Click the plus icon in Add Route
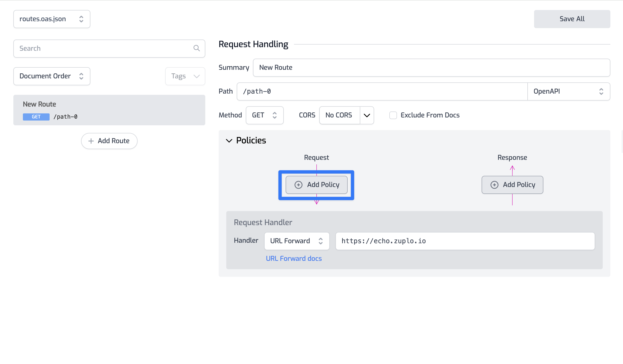Viewport: 623px width, 364px height. pos(91,141)
